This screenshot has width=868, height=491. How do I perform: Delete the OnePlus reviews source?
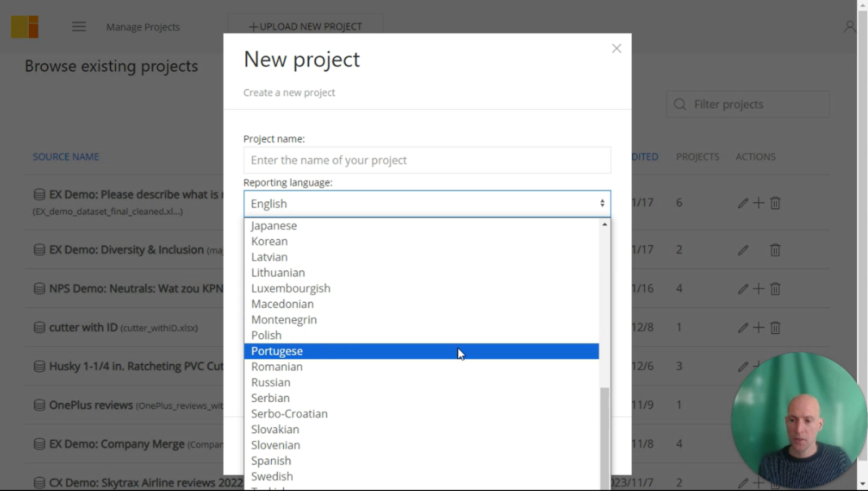pos(775,404)
